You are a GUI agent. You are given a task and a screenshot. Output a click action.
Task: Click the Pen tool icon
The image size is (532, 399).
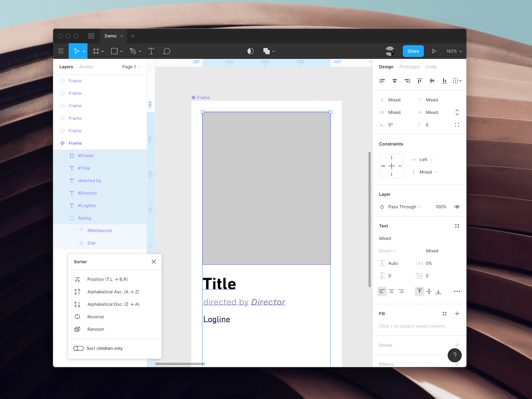[133, 51]
